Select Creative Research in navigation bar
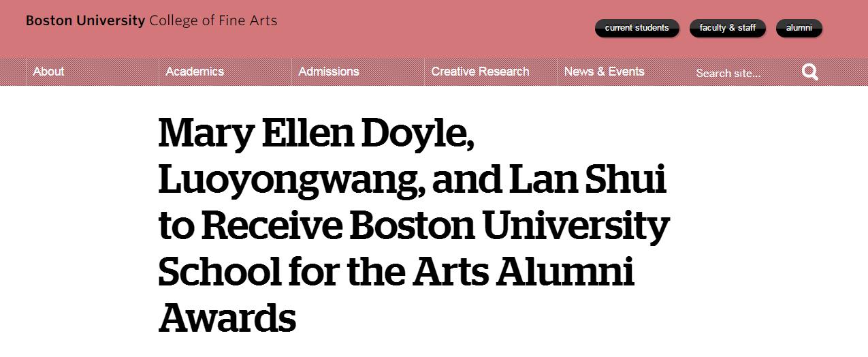The image size is (868, 357). [480, 72]
